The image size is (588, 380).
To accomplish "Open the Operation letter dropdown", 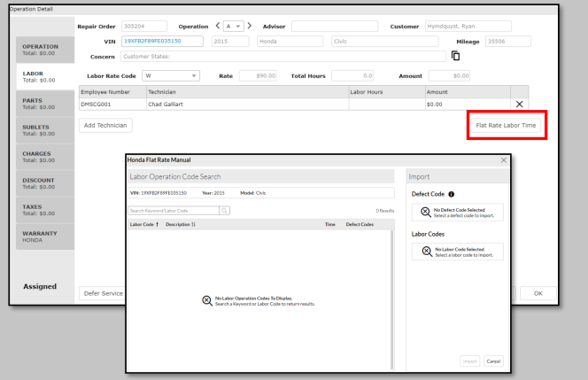I will click(233, 24).
